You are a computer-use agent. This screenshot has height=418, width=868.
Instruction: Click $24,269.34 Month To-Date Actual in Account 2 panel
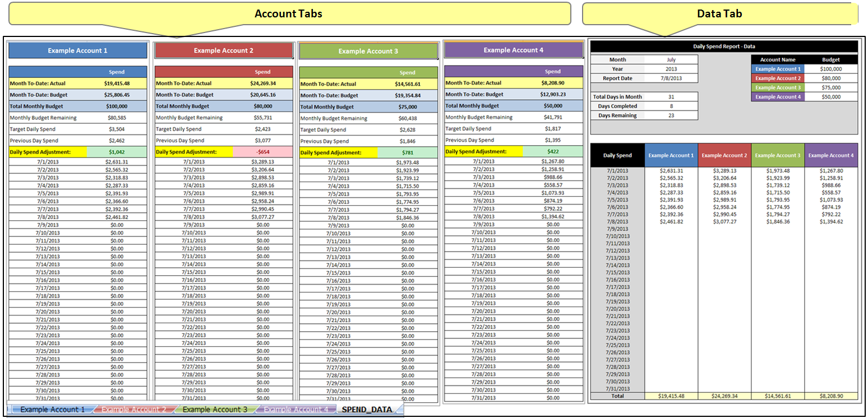[262, 83]
